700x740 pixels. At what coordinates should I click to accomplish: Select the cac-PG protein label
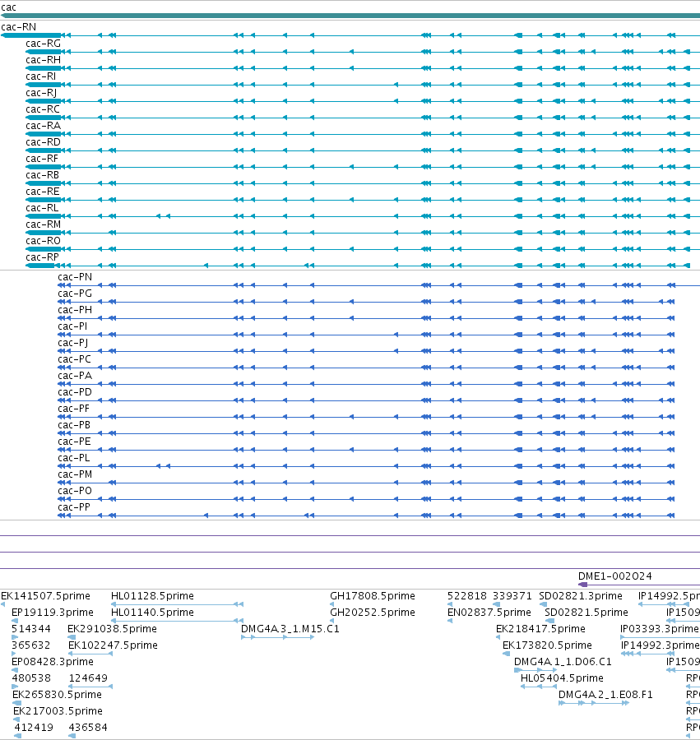tap(75, 294)
